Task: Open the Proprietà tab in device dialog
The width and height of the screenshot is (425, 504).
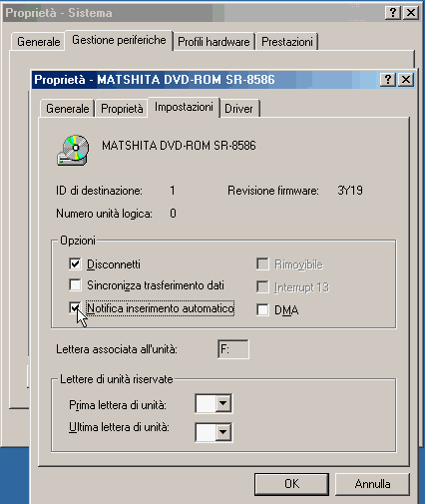Action: (122, 109)
